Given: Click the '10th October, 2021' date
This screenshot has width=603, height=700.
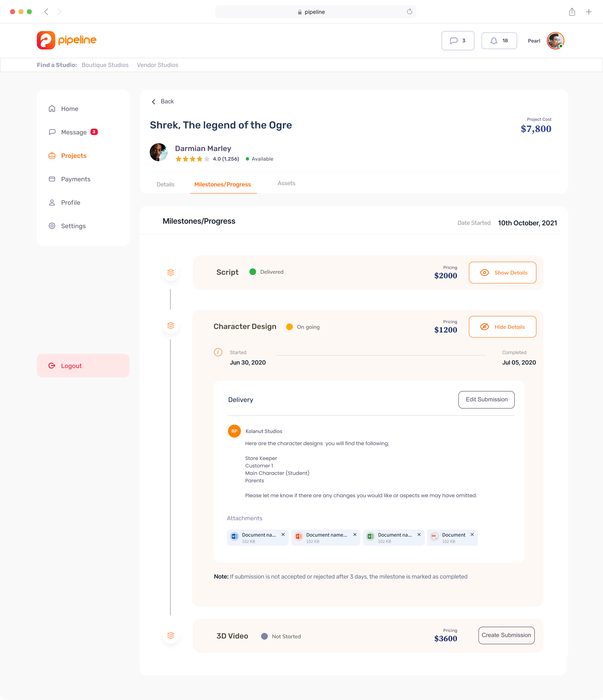Looking at the screenshot, I should tap(527, 223).
